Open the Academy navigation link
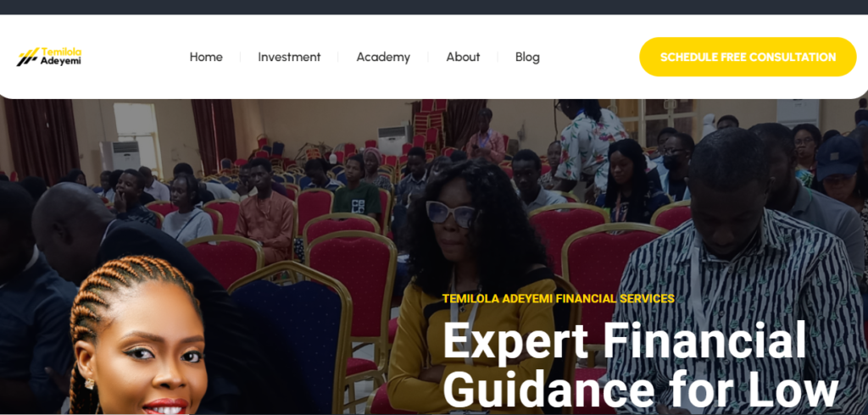 pos(383,57)
